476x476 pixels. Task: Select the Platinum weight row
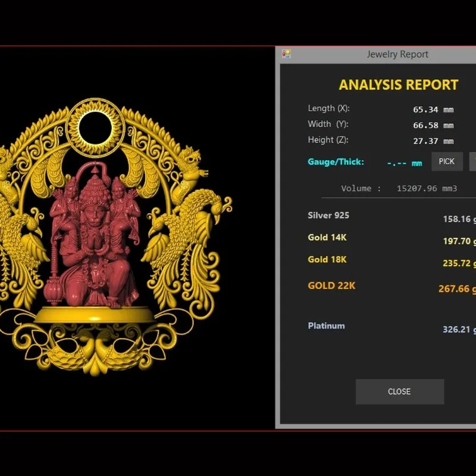point(392,328)
